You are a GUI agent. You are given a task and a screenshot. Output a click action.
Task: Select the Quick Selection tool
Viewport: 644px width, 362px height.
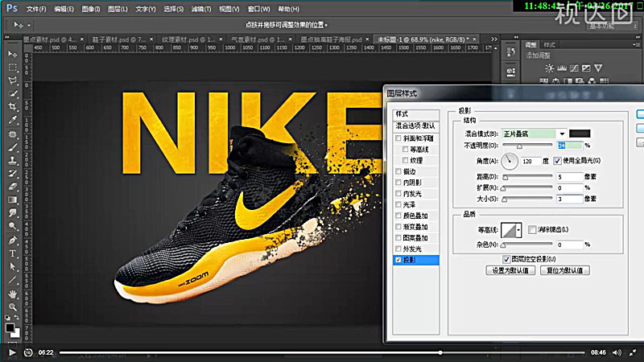click(x=13, y=93)
